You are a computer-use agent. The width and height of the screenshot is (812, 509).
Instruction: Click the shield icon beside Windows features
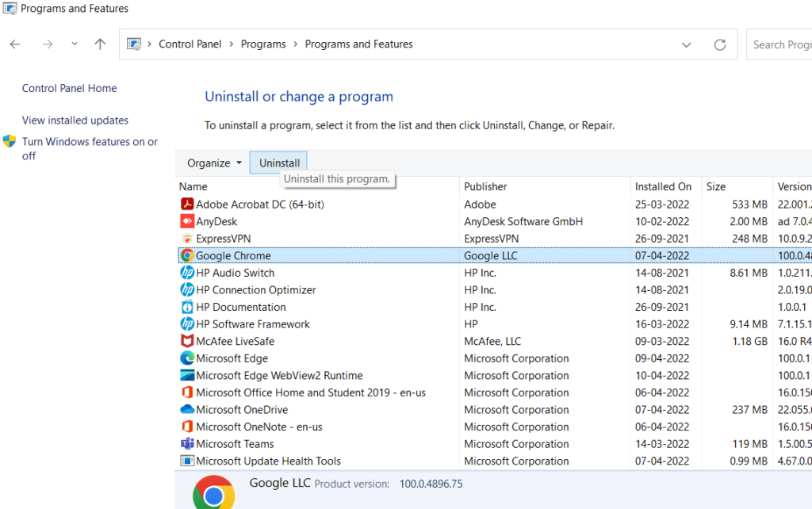click(x=10, y=141)
